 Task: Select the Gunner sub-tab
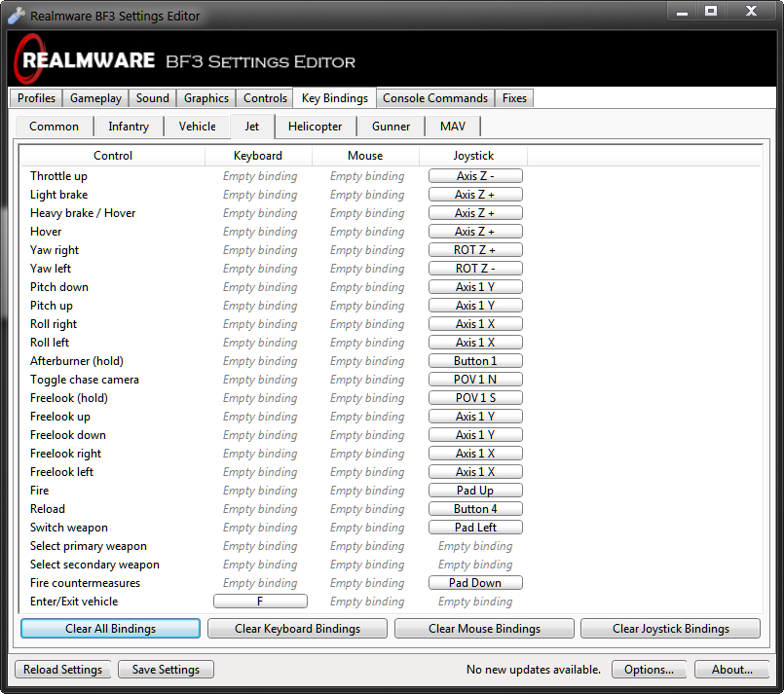[x=391, y=127]
